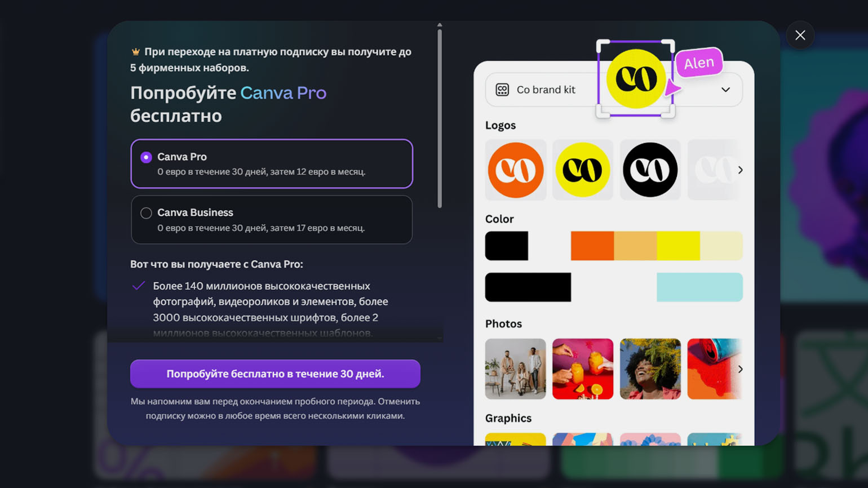Click the "Co brand kit" label
Screen dimensions: 868x488
[x=546, y=90]
